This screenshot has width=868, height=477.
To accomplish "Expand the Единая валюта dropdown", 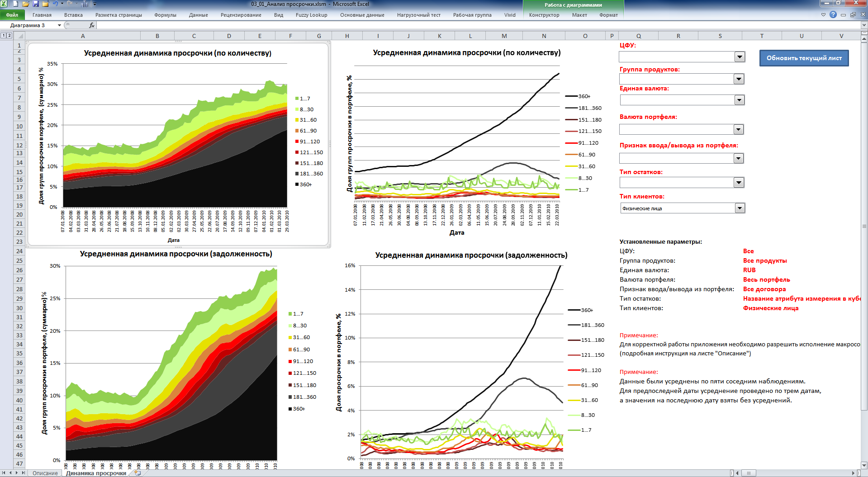I will point(739,100).
